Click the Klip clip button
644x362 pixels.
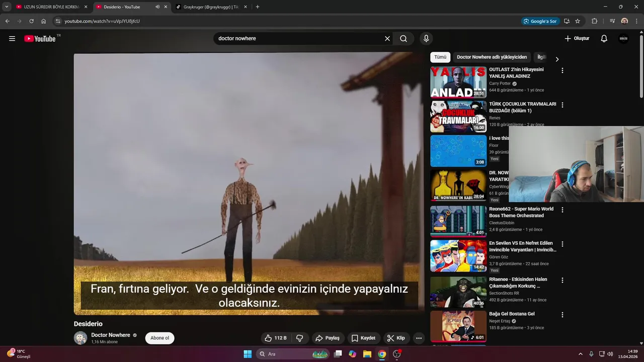coord(396,338)
